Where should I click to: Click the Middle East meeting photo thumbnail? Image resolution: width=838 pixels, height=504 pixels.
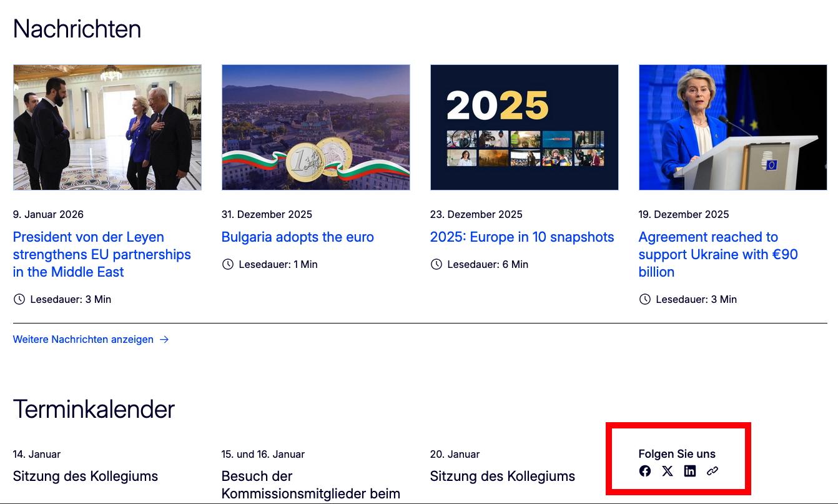[x=107, y=127]
